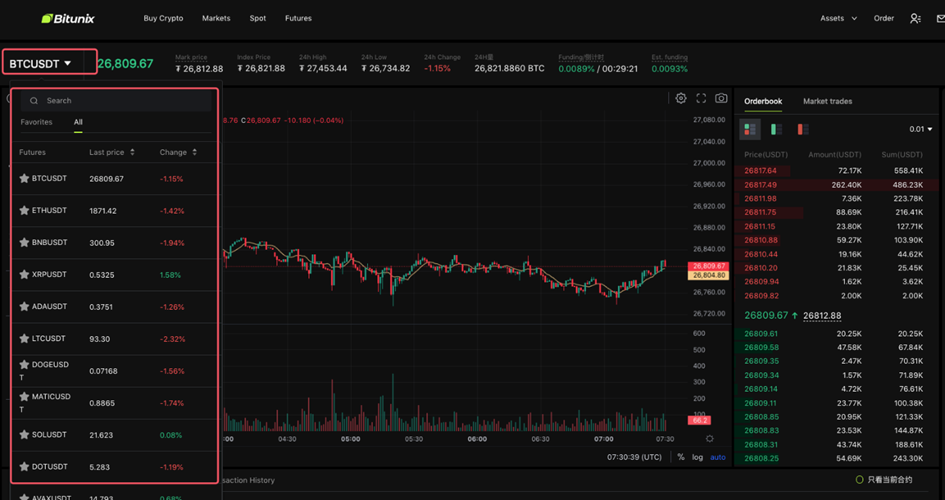Favorite SOLUSDT with its star
The image size is (945, 500).
point(24,434)
